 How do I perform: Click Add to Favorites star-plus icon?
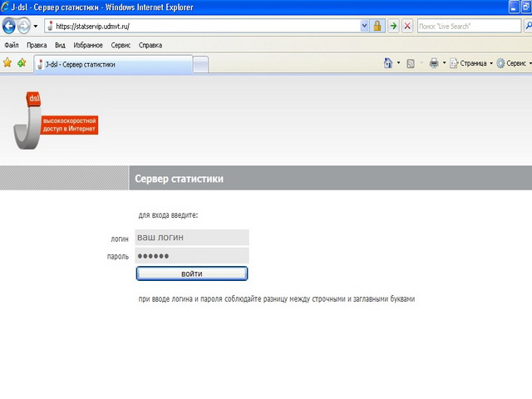click(x=22, y=63)
